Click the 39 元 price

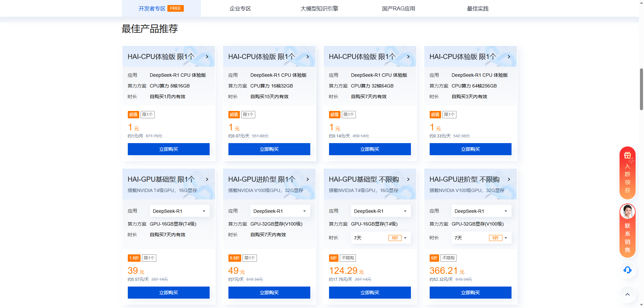coord(136,271)
